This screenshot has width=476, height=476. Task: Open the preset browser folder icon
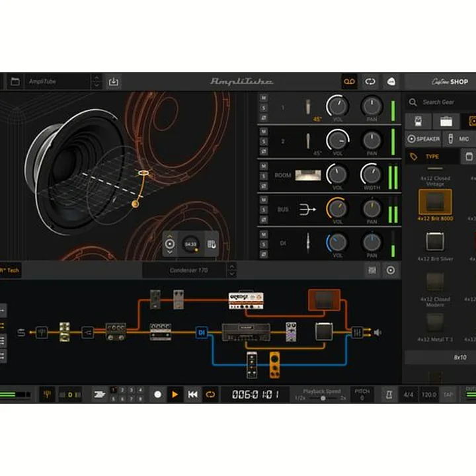[x=15, y=81]
